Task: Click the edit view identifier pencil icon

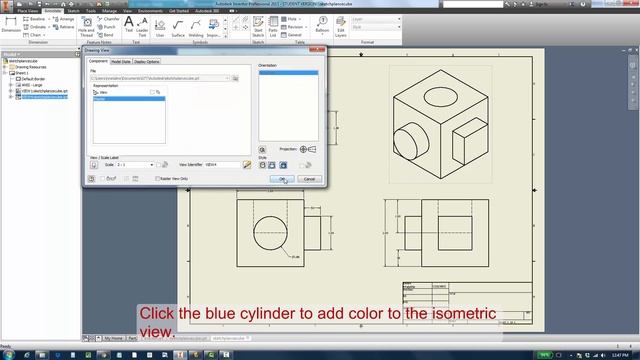Action: click(247, 164)
